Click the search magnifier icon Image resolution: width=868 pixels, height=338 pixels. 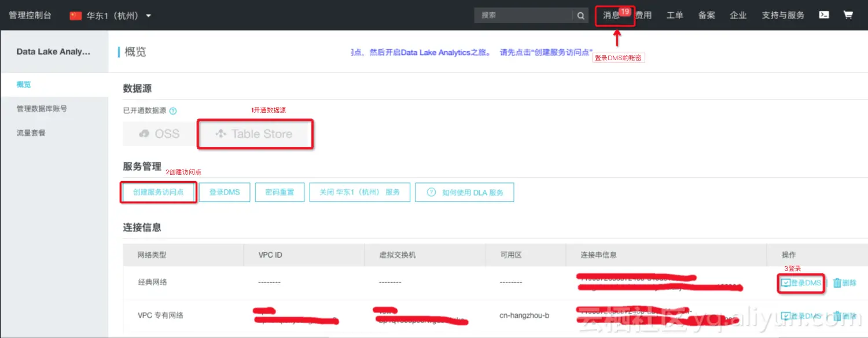pyautogui.click(x=581, y=16)
